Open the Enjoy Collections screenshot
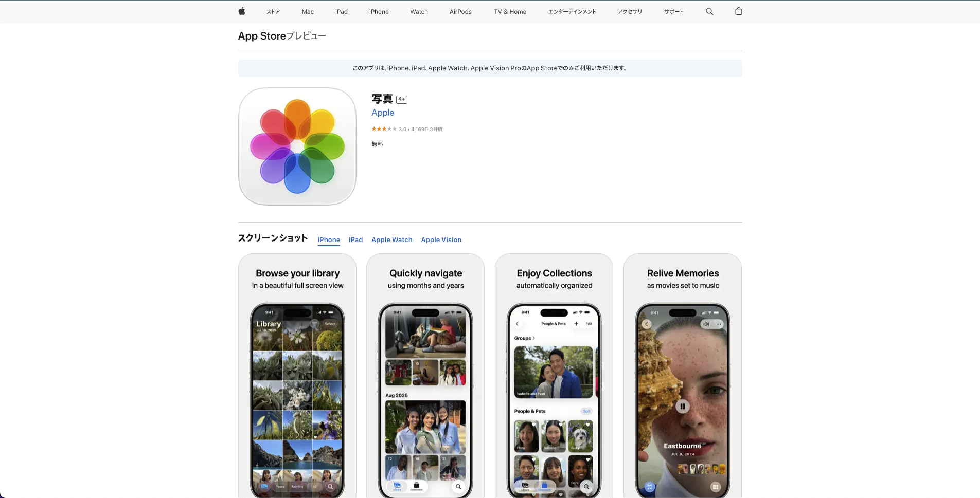 (554, 375)
